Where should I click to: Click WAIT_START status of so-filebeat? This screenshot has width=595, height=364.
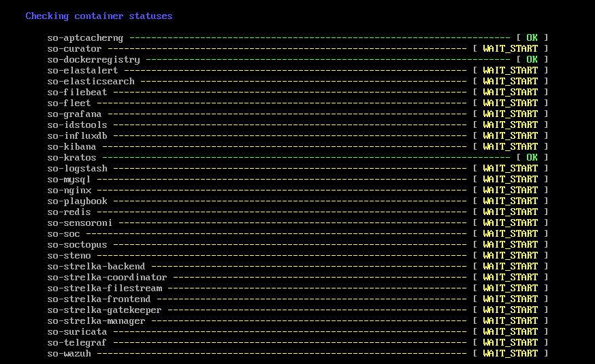click(510, 92)
